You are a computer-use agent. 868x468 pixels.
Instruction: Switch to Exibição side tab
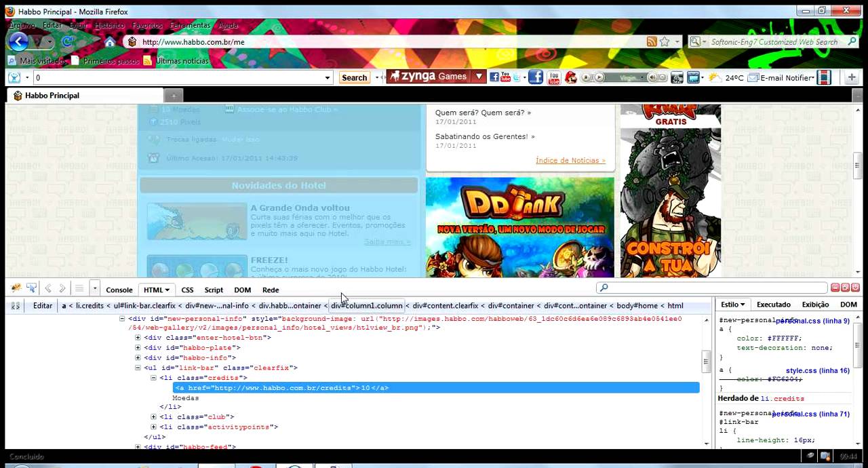coord(815,305)
